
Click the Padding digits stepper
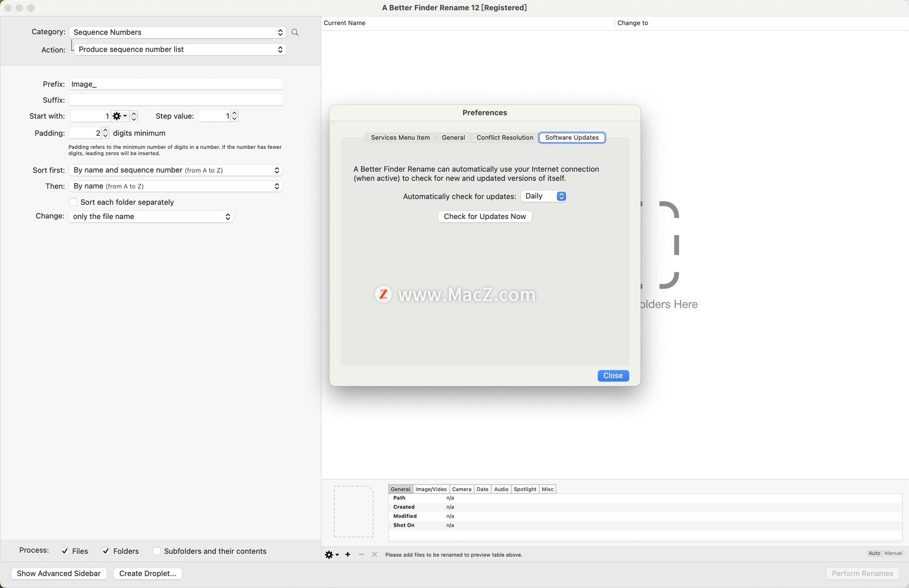tap(105, 133)
